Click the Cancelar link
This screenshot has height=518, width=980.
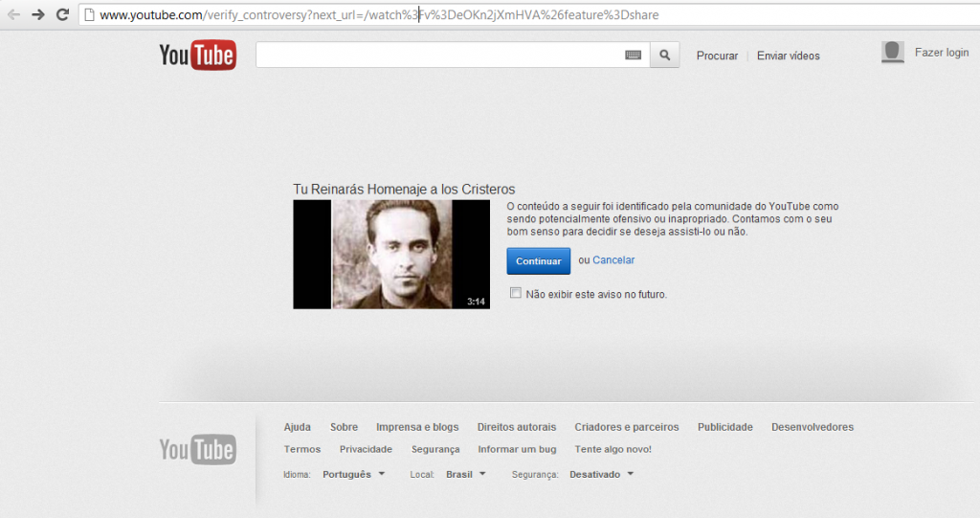click(x=613, y=259)
